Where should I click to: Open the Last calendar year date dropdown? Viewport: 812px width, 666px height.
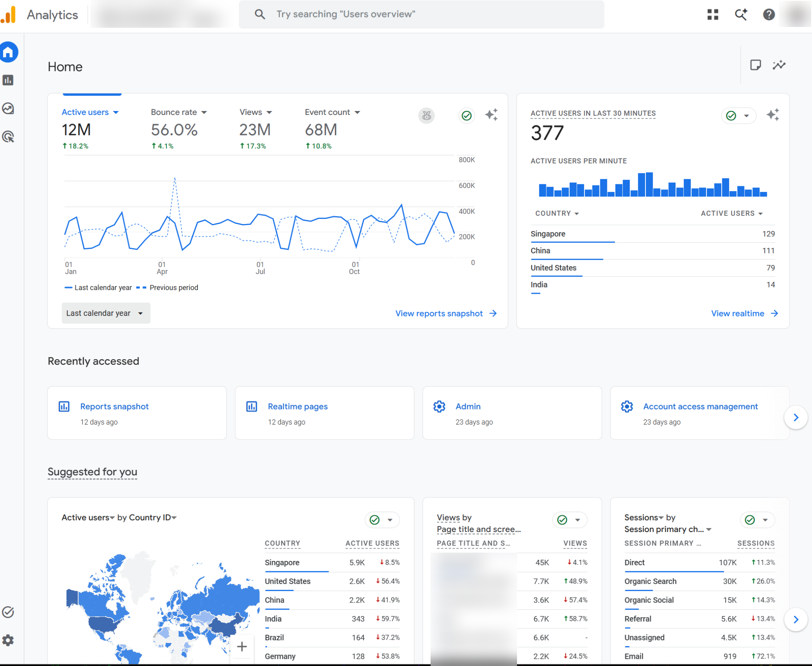pos(106,313)
